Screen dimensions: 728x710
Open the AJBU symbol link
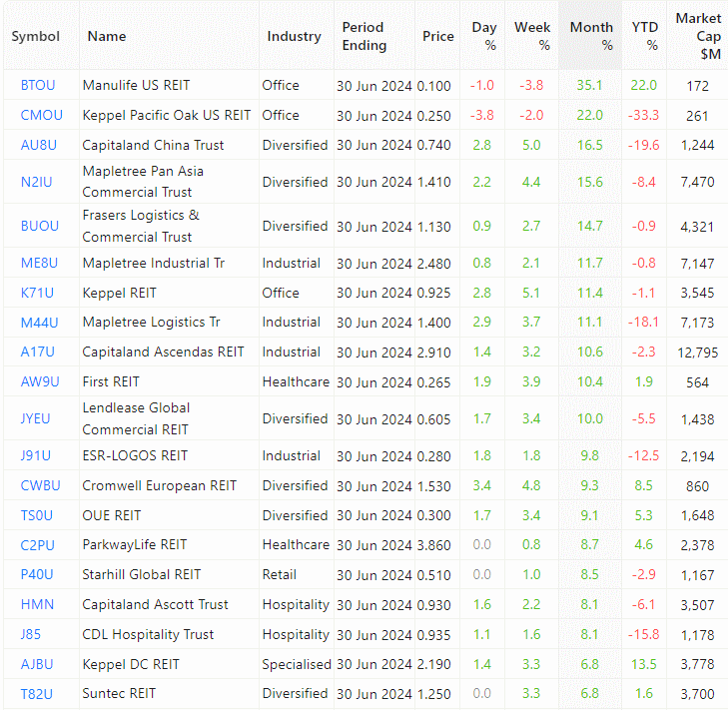pyautogui.click(x=37, y=664)
